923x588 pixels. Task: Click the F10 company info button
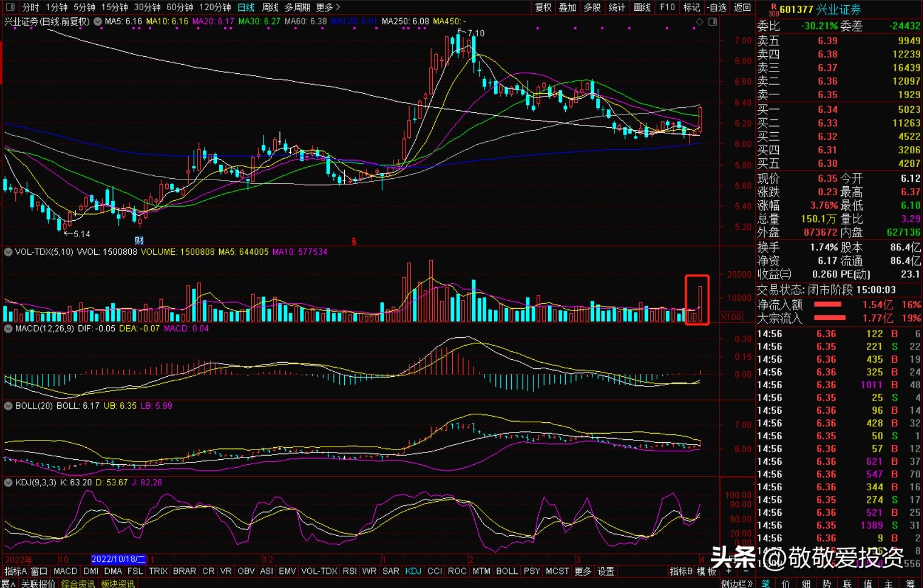point(667,7)
